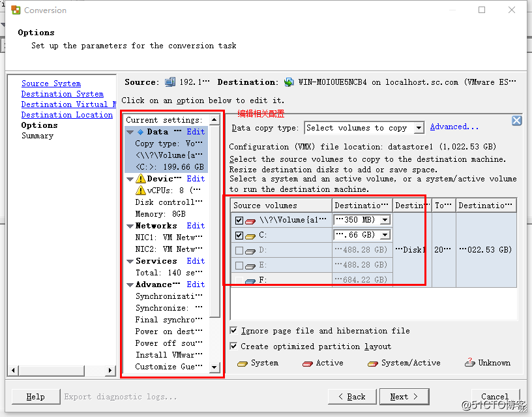Click the Unknown legend disk icon
This screenshot has width=532, height=417.
pyautogui.click(x=470, y=363)
